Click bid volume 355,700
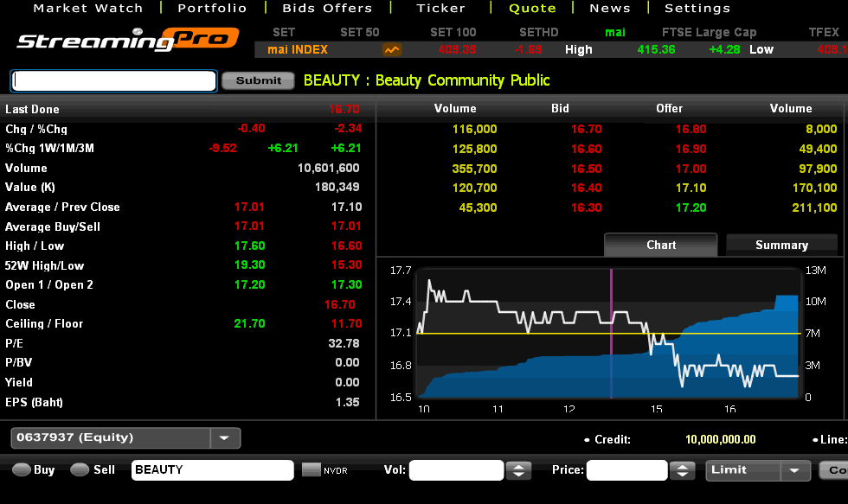The width and height of the screenshot is (848, 504). (x=474, y=169)
